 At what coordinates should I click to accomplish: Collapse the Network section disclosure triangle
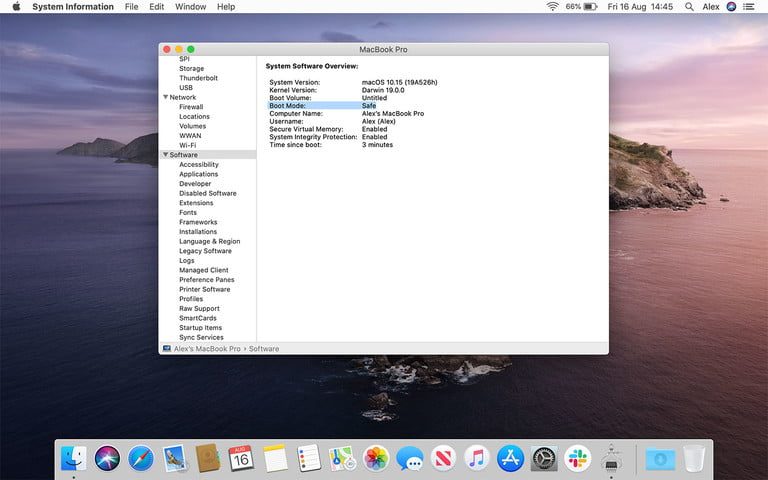pos(165,97)
